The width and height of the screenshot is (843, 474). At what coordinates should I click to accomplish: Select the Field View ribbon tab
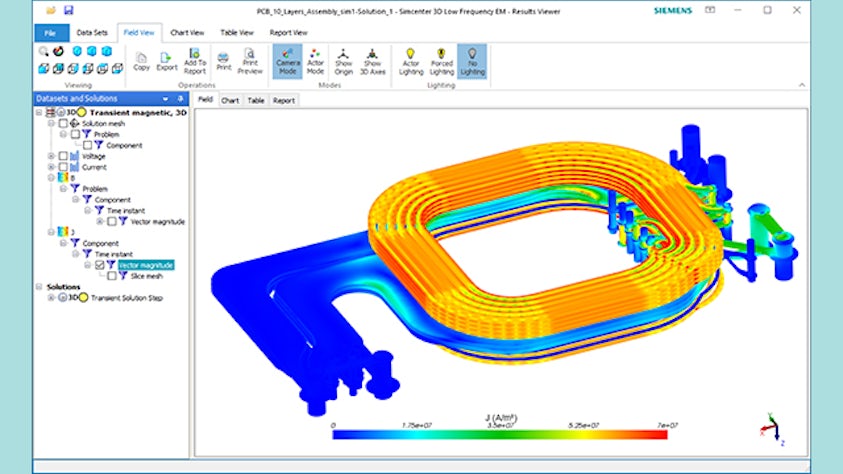pos(139,33)
